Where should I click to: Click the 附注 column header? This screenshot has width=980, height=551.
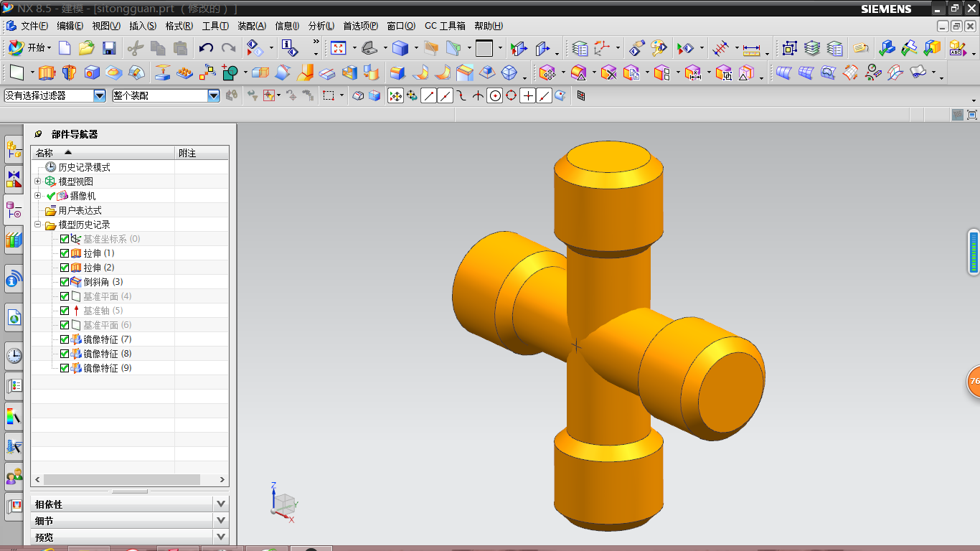(x=202, y=153)
